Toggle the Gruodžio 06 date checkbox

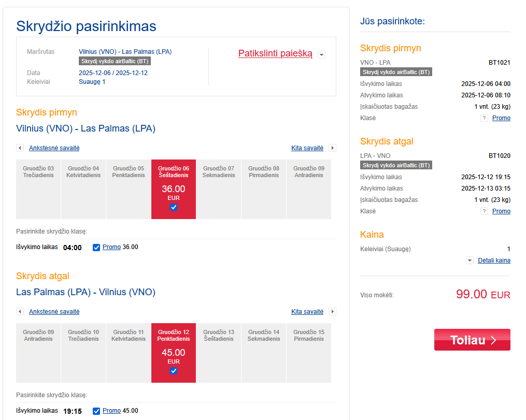[x=174, y=207]
